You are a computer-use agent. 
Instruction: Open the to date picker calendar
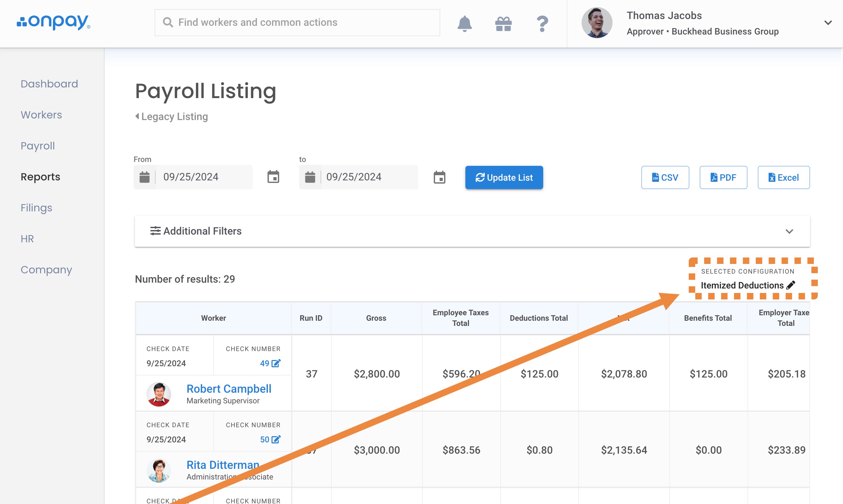[x=440, y=177]
